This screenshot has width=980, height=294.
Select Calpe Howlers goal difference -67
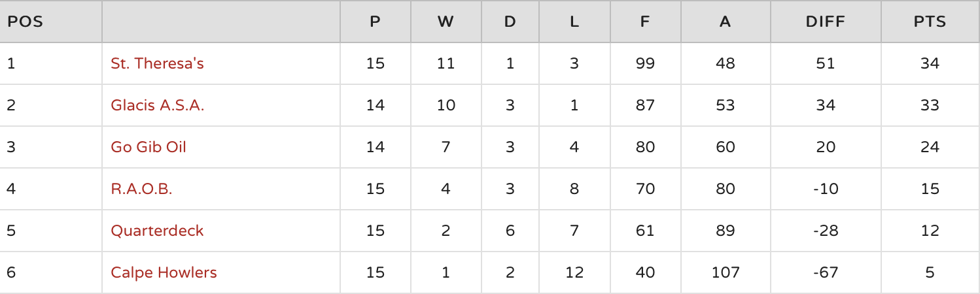point(825,272)
